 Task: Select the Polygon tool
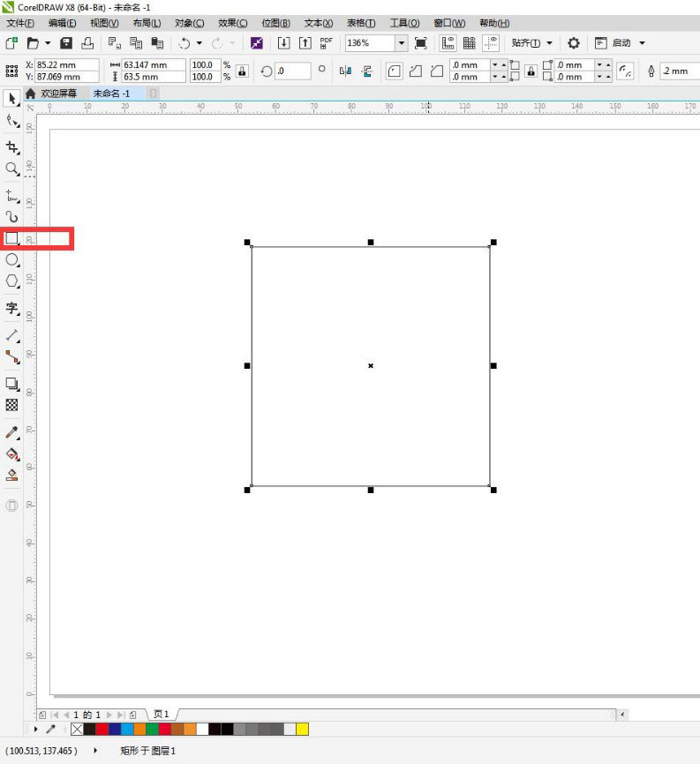tap(12, 281)
